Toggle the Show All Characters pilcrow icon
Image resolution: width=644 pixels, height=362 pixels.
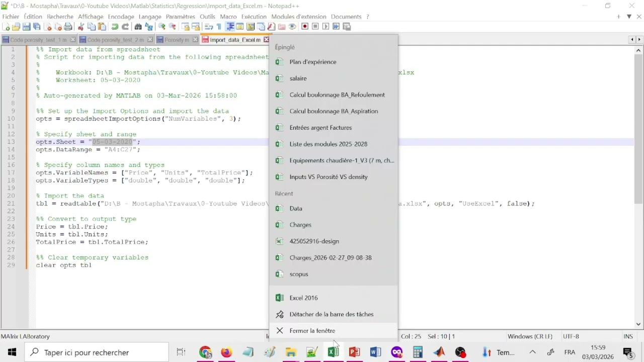(219, 27)
